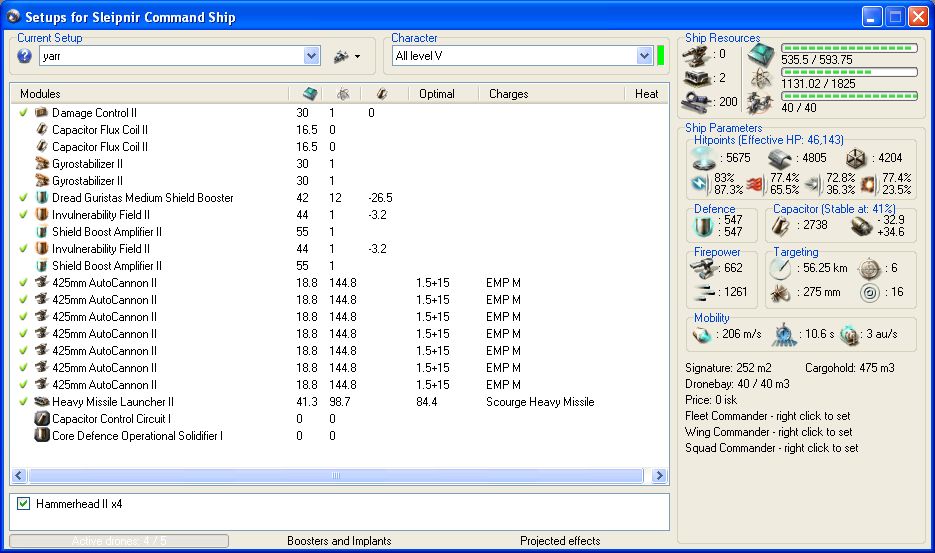Expand the Character selection dropdown
935x553 pixels.
pos(644,56)
